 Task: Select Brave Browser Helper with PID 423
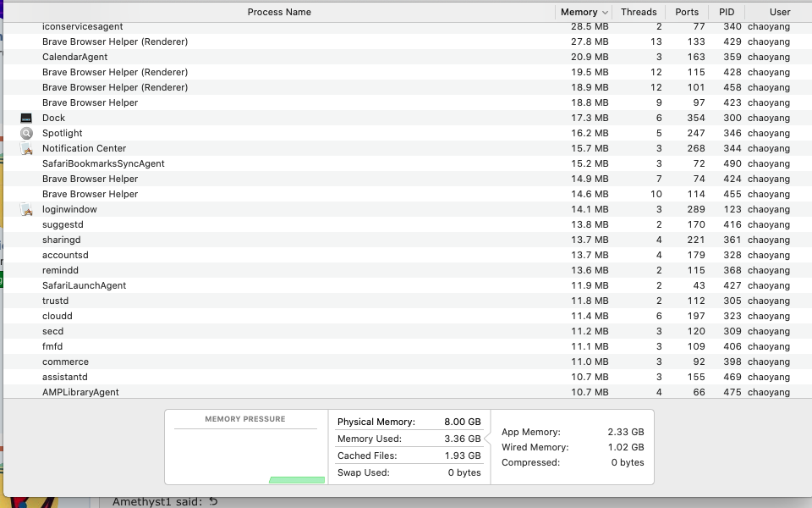[408, 102]
